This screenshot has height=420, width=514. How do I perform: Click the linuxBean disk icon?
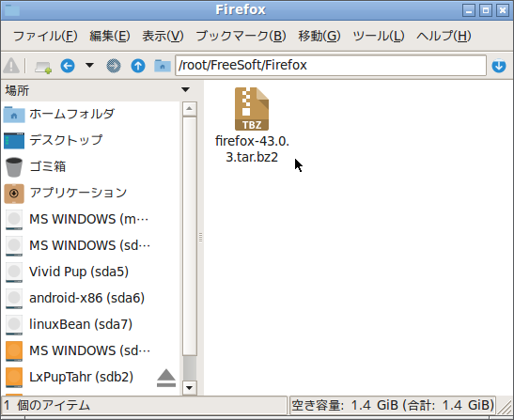tap(14, 324)
